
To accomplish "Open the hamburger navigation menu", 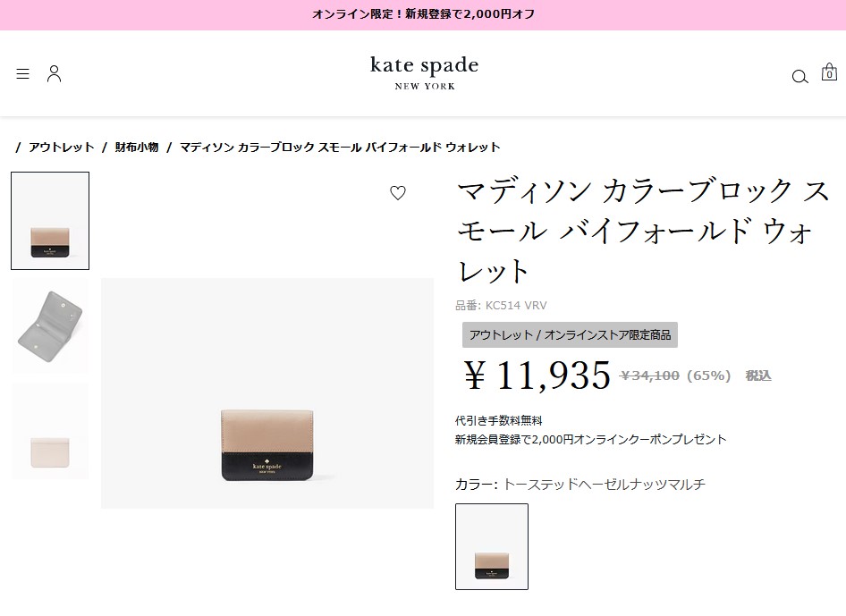I will click(x=22, y=74).
